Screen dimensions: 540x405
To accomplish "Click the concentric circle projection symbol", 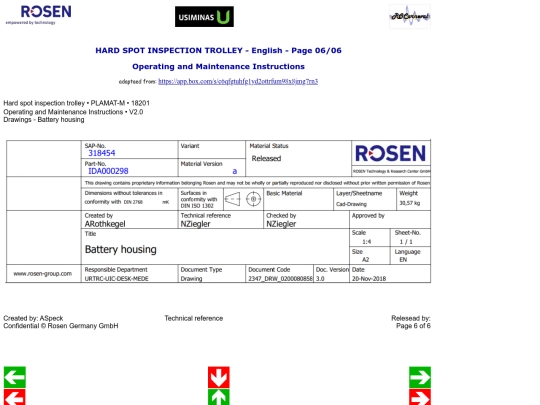I will [253, 199].
